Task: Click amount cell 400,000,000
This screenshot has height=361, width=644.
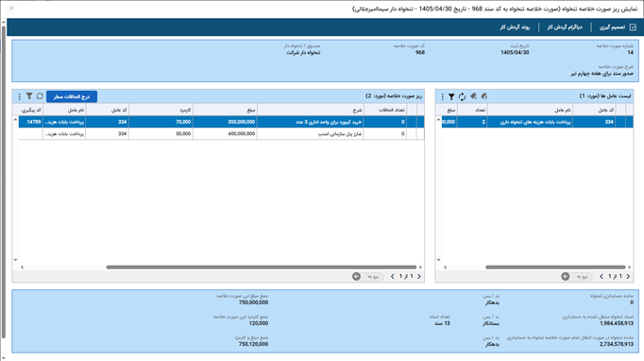Action: [x=225, y=133]
